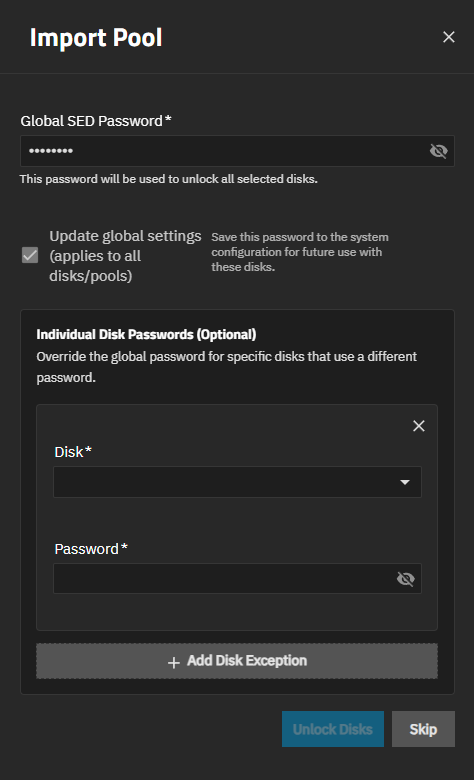Image resolution: width=474 pixels, height=780 pixels.
Task: Remove the disk exception entry
Action: 419,426
